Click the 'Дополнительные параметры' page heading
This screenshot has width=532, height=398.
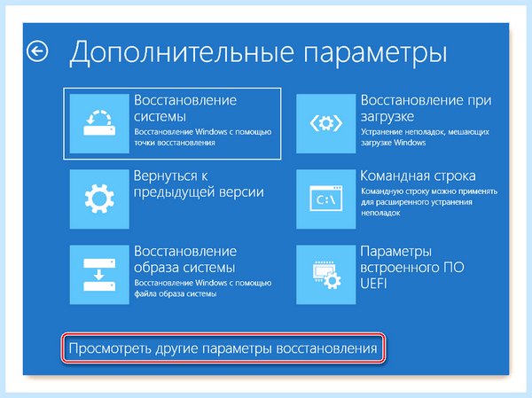point(258,53)
